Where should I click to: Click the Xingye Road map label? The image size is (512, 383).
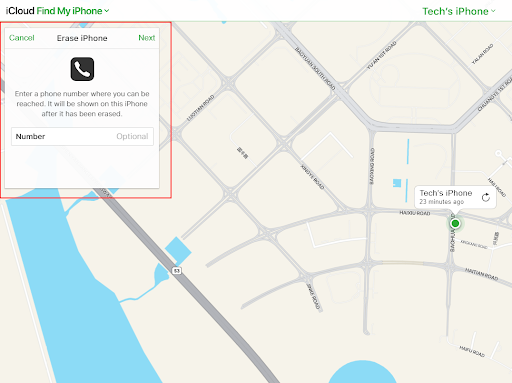312,177
